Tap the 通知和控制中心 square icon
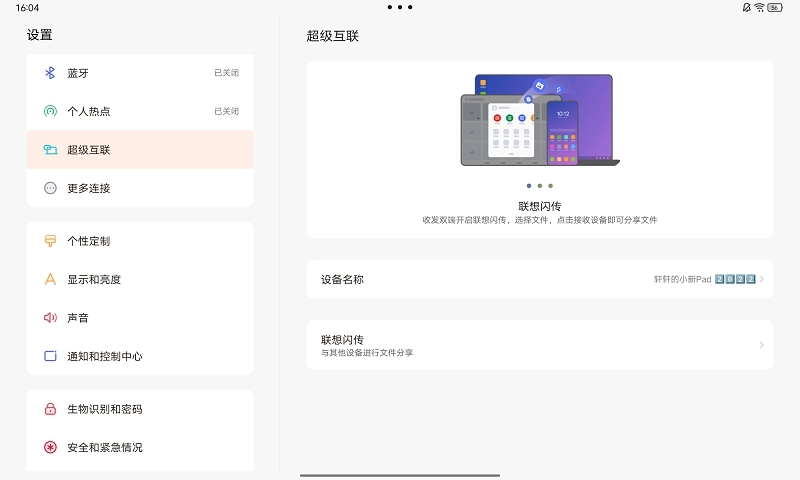The width and height of the screenshot is (800, 480). coord(50,356)
